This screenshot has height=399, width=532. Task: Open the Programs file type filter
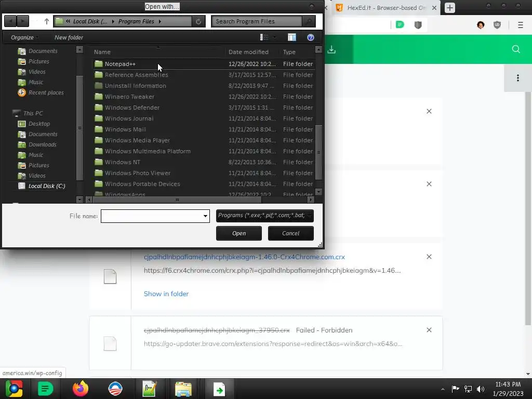[x=264, y=216]
